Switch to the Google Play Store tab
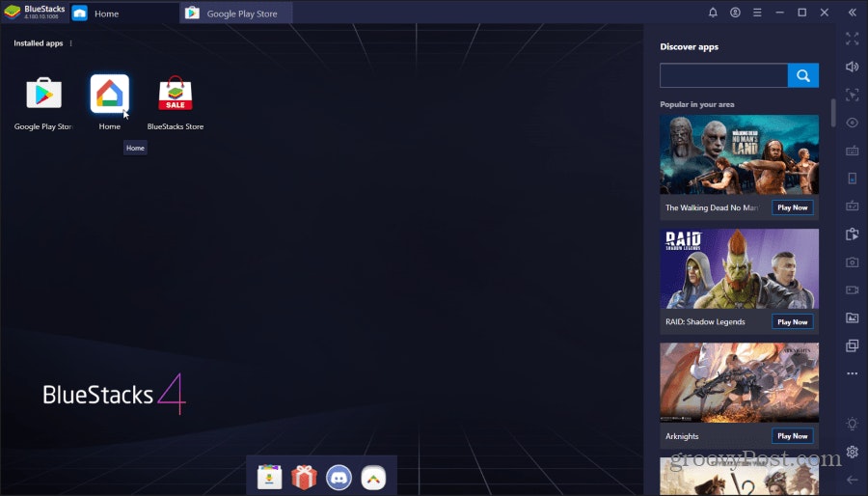Viewport: 868px width, 496px height. (x=237, y=13)
